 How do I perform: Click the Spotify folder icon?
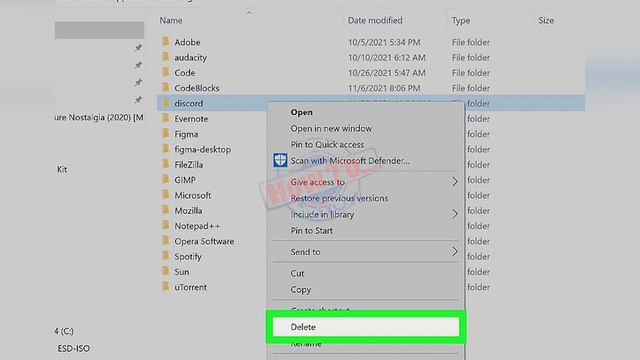[x=165, y=256]
